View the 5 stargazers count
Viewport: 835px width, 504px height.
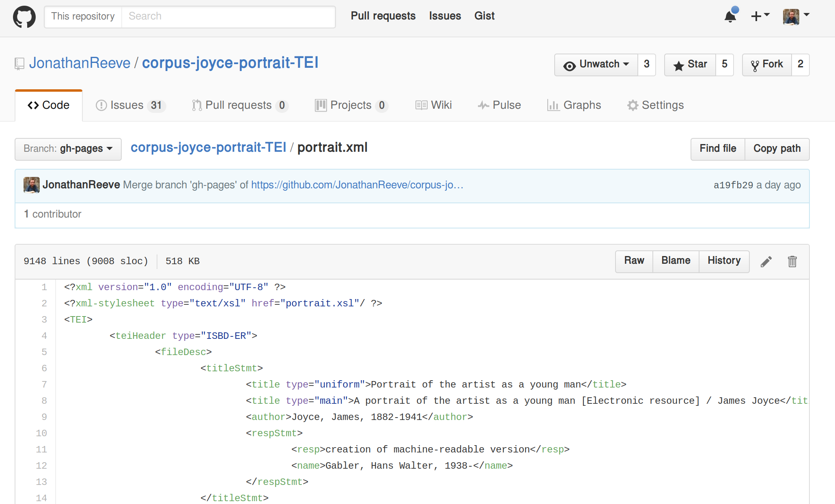point(725,65)
